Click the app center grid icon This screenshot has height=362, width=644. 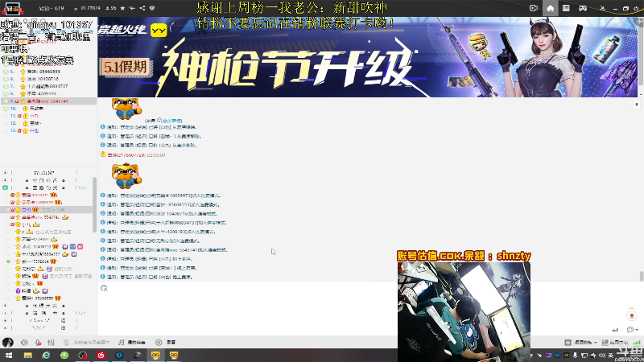pyautogui.click(x=605, y=343)
